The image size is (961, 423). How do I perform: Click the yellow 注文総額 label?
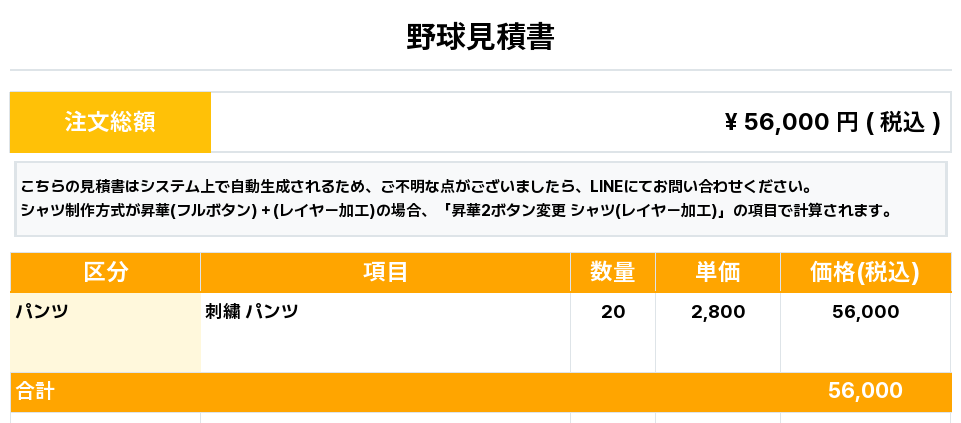pos(110,122)
